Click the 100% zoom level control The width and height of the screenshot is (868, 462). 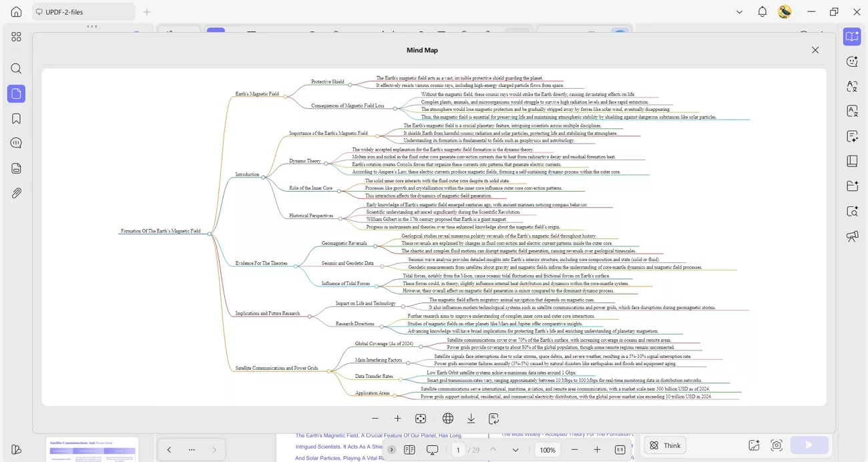[547, 450]
